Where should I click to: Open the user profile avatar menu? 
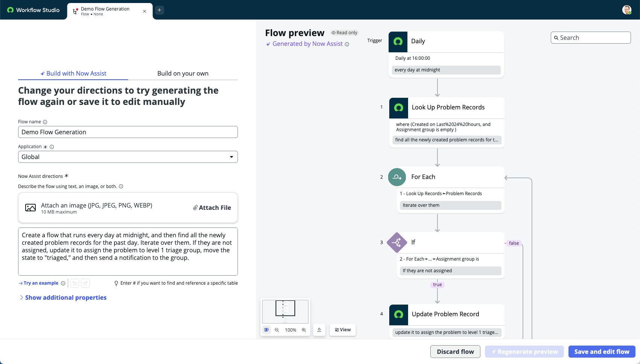click(x=627, y=10)
